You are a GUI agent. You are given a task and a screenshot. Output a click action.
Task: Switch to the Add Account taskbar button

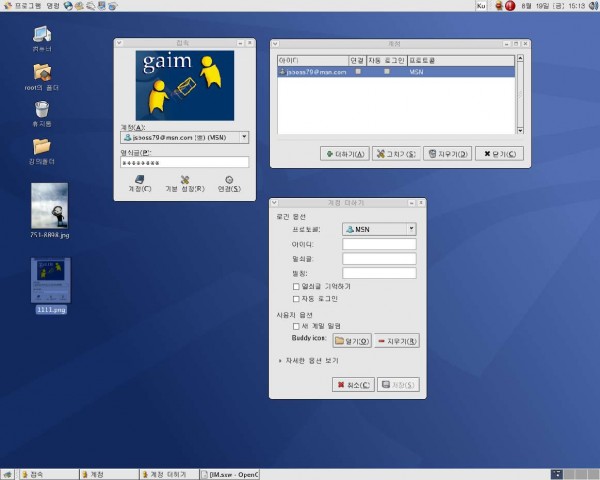point(169,475)
